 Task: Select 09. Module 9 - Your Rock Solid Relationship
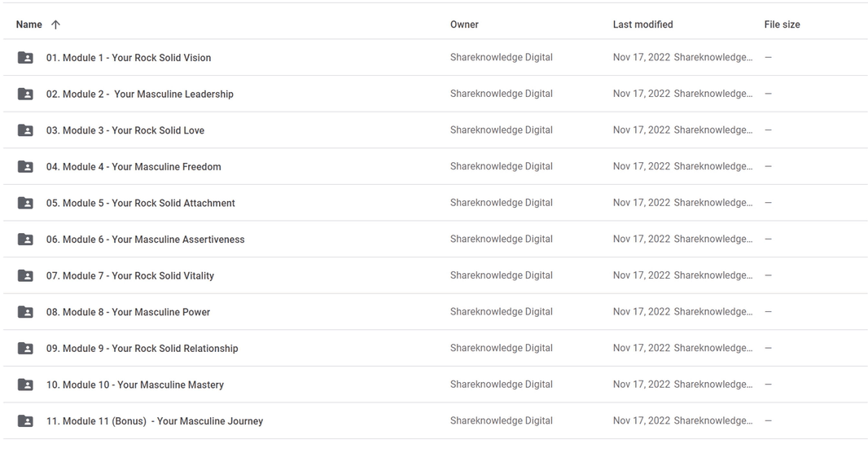tap(142, 349)
